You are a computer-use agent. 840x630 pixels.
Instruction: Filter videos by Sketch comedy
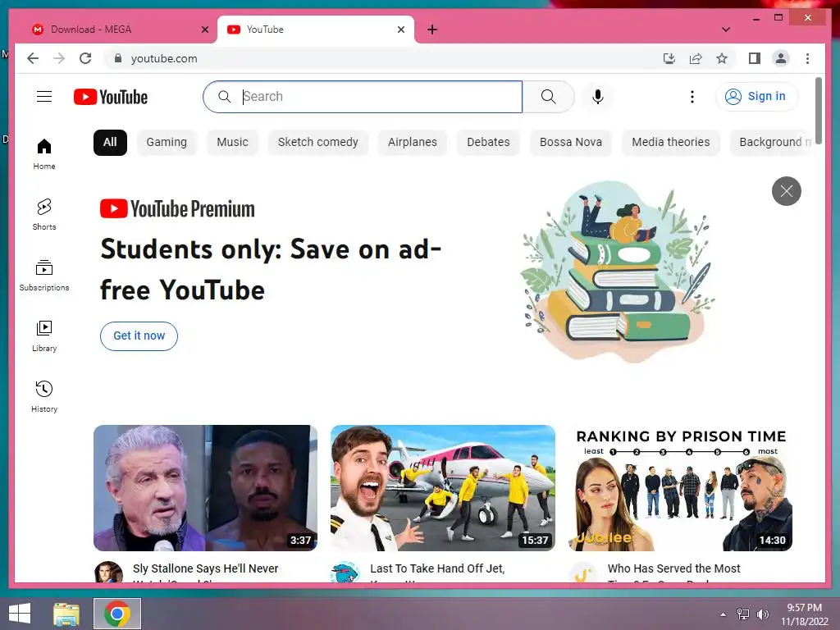317,142
